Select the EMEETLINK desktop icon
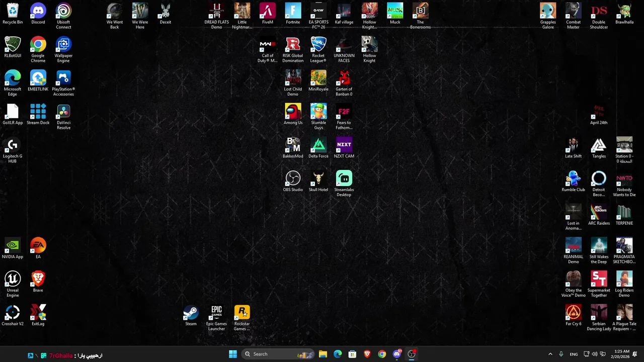The height and width of the screenshot is (362, 644). (x=38, y=81)
